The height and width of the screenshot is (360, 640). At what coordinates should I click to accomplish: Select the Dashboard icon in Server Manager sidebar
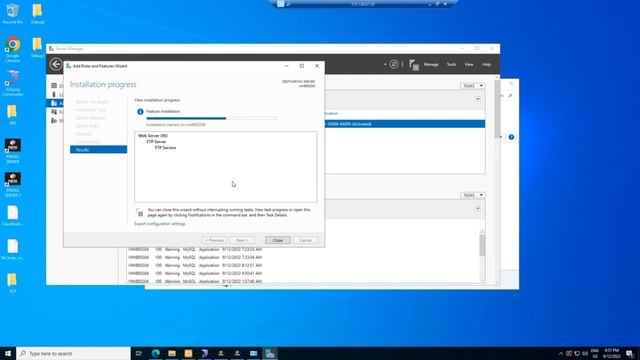pos(54,86)
